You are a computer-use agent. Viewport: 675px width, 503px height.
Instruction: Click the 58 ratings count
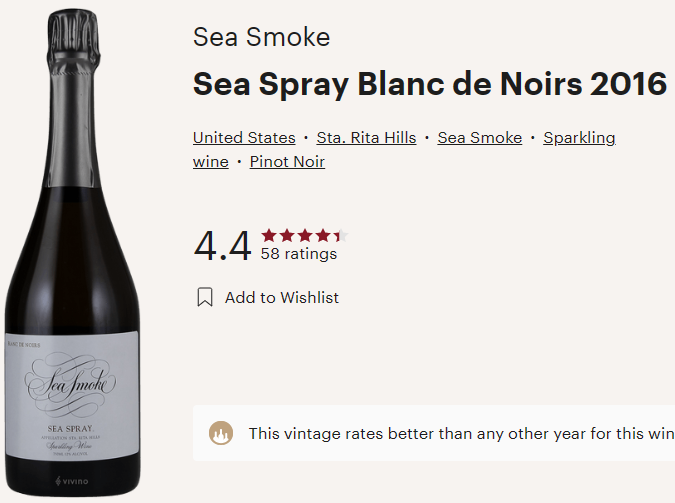click(299, 254)
